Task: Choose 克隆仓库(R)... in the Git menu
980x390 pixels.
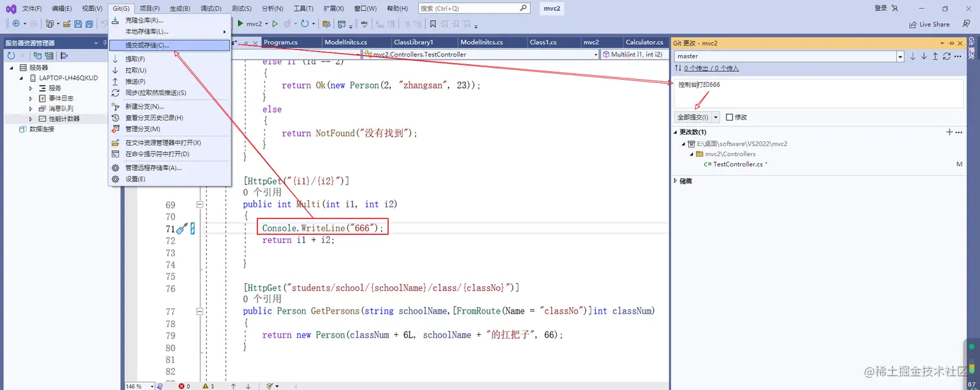Action: (x=169, y=20)
